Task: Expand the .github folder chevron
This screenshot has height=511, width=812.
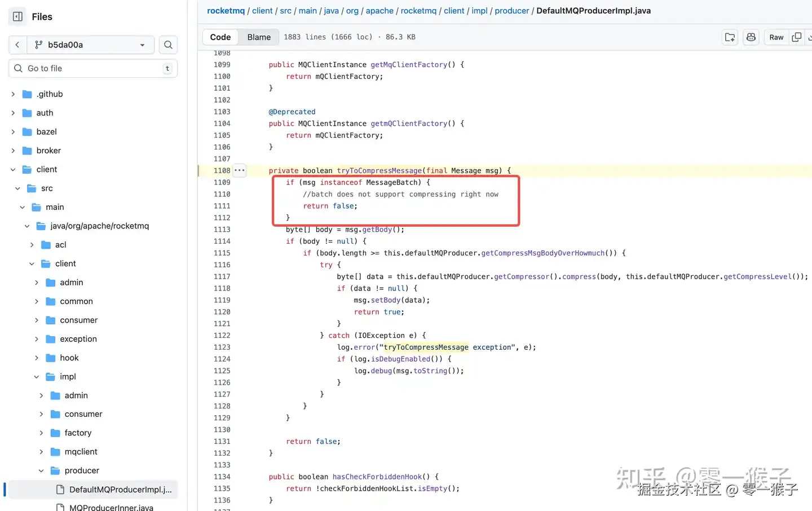Action: pos(13,94)
